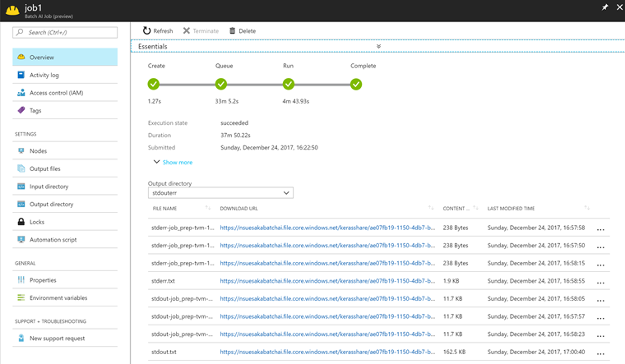Click the Input directory icon
Viewport: 625px width, 364px height.
point(21,187)
